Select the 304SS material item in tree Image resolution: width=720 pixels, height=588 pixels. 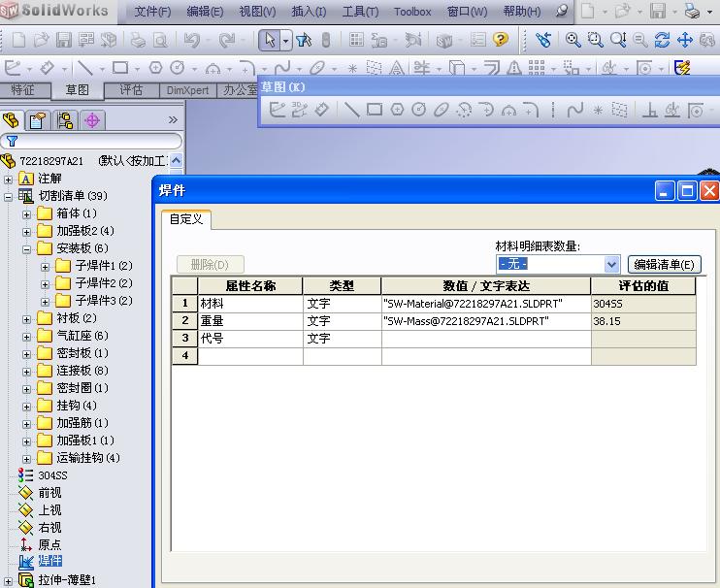point(52,475)
